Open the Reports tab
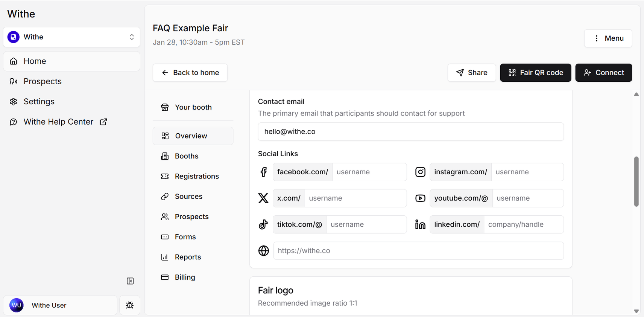 point(193,257)
